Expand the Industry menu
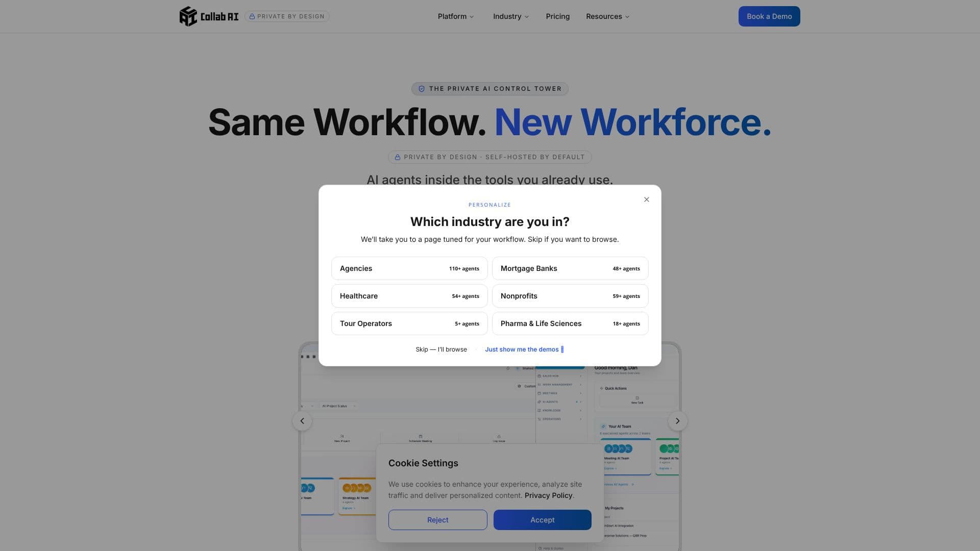 [511, 16]
